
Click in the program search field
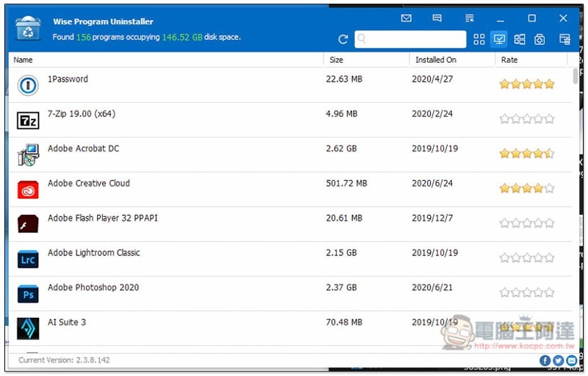410,39
